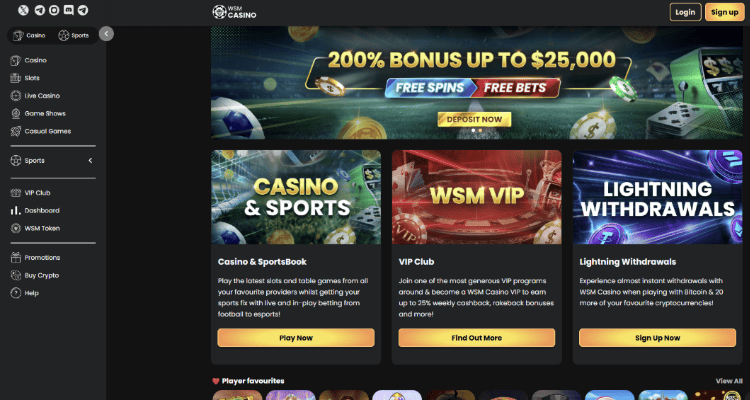Click the Sign up button

[725, 12]
